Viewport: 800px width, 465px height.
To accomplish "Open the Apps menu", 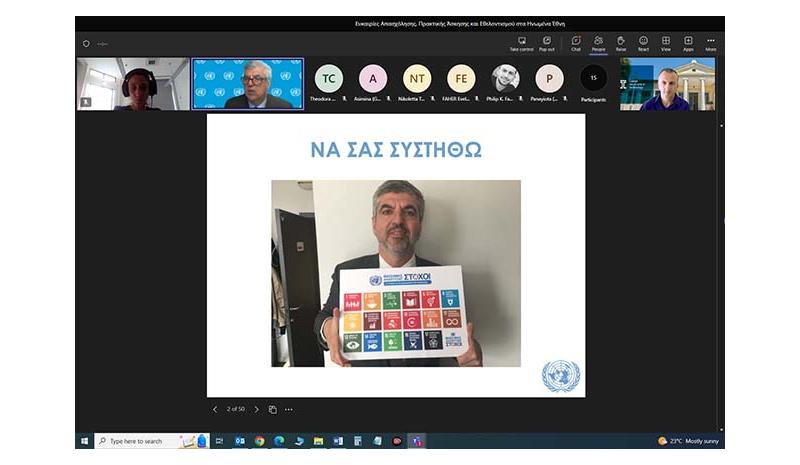I will tap(688, 44).
